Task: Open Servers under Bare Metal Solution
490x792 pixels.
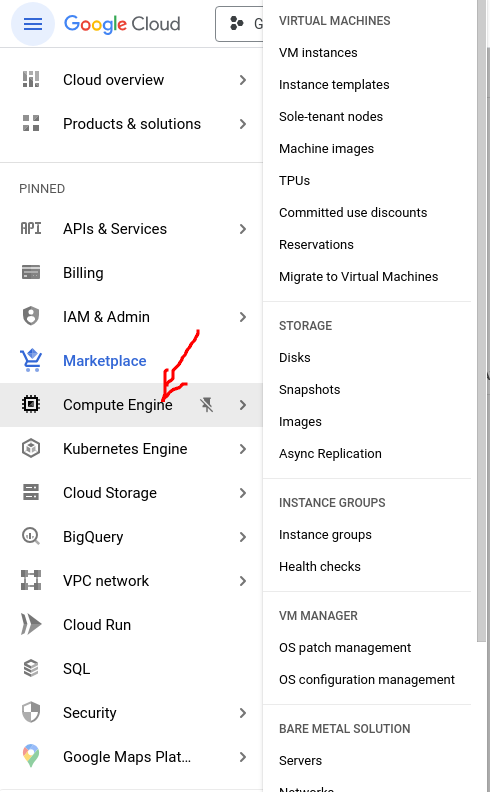Action: point(300,760)
